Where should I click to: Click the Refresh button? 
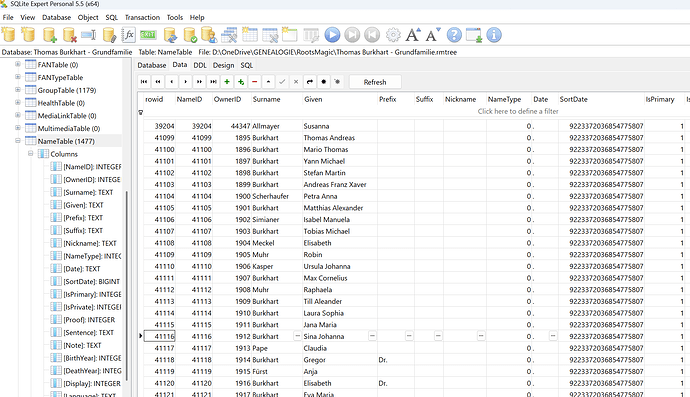pyautogui.click(x=375, y=82)
